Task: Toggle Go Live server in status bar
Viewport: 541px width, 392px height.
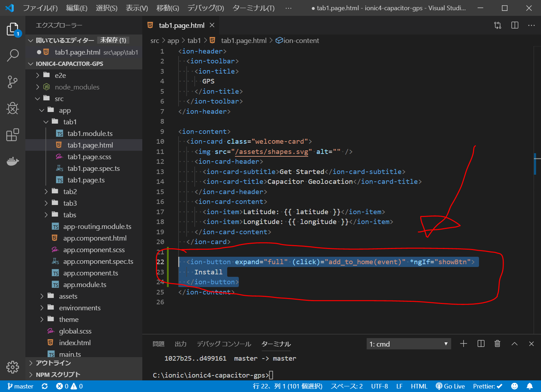Action: (450, 386)
